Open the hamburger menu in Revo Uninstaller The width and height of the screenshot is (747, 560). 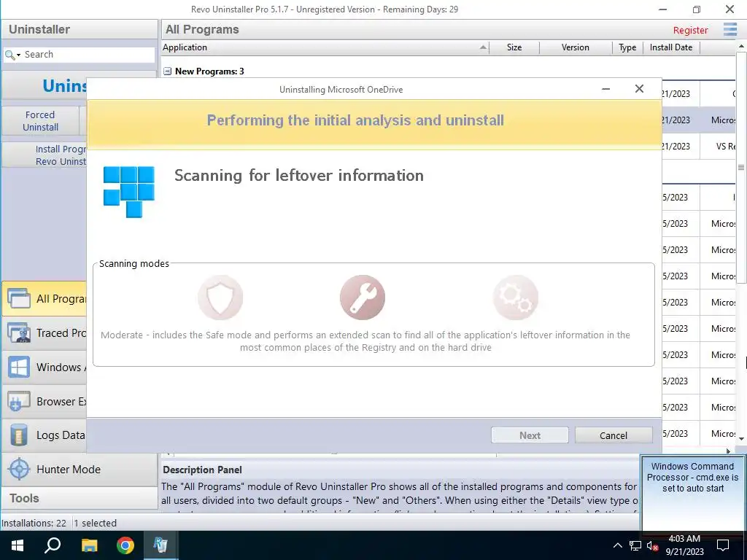click(729, 29)
